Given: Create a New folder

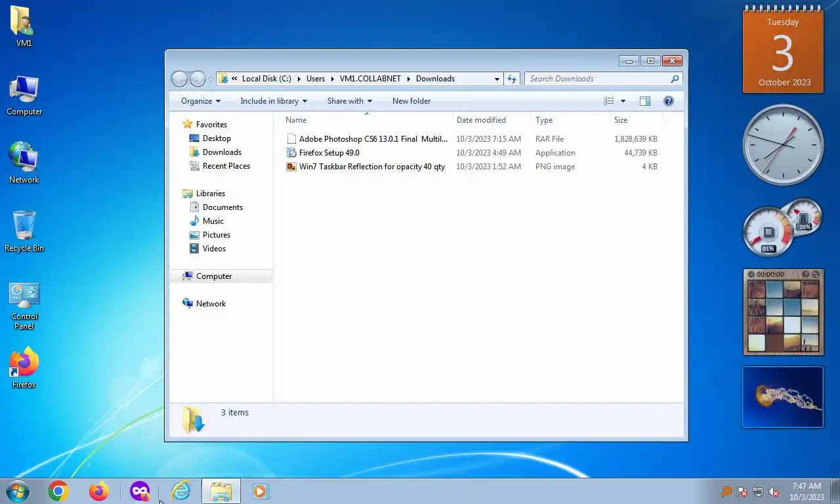Looking at the screenshot, I should tap(411, 101).
